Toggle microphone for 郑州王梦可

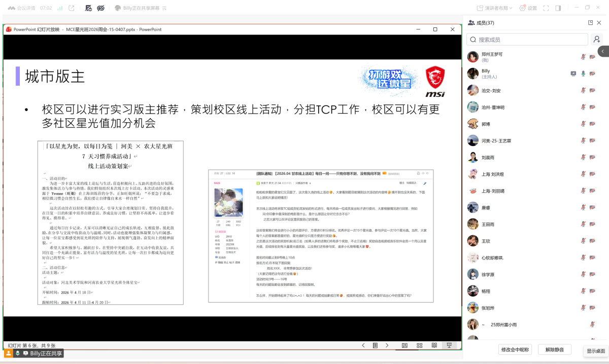click(583, 57)
